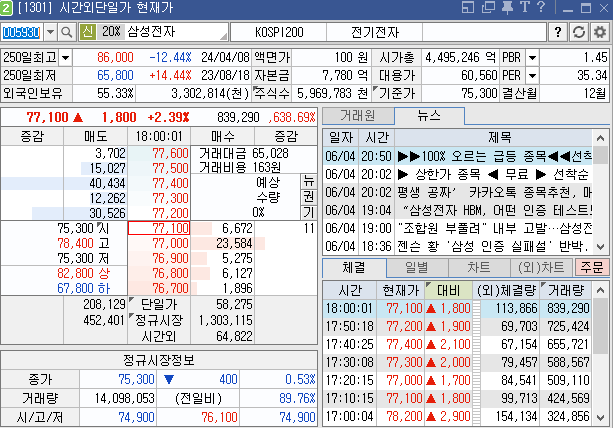This screenshot has width=613, height=428.
Task: Select the 일별 tab
Action: click(x=417, y=268)
